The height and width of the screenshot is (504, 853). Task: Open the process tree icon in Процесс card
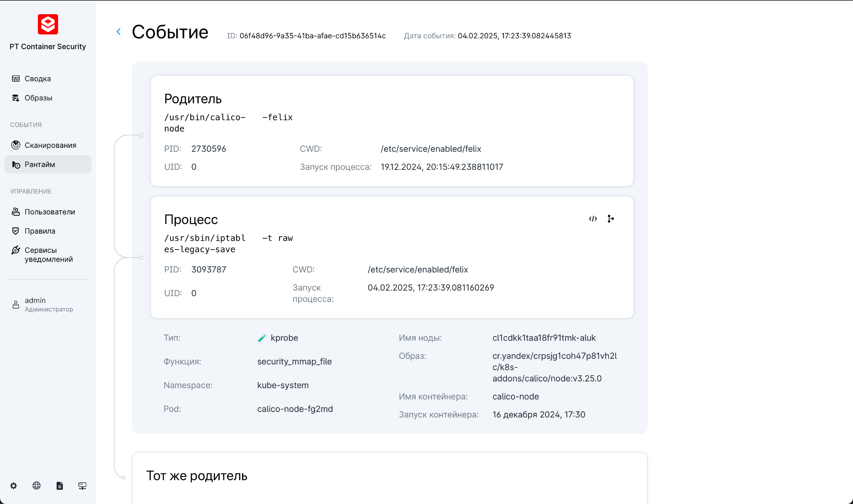[611, 219]
